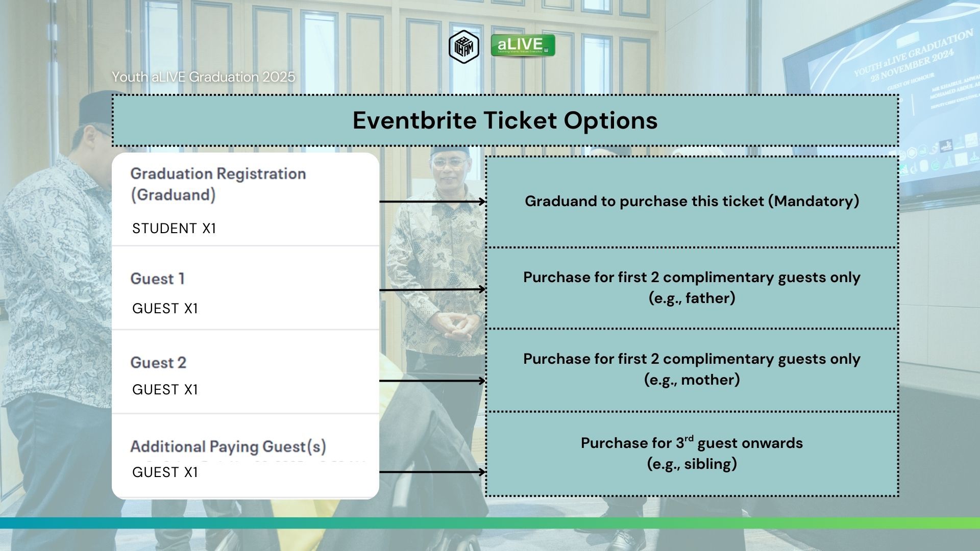The width and height of the screenshot is (980, 551).
Task: Select the complimentary guests mother example box
Action: [692, 370]
